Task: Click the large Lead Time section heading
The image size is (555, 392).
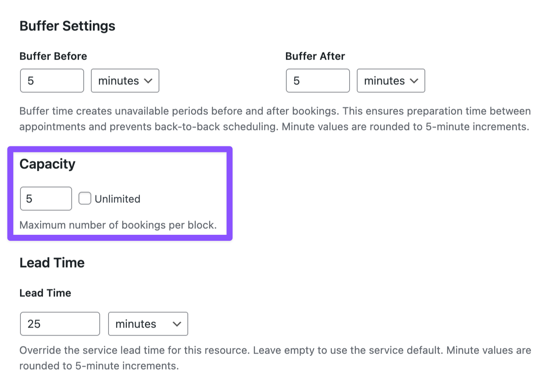Action: pos(52,263)
